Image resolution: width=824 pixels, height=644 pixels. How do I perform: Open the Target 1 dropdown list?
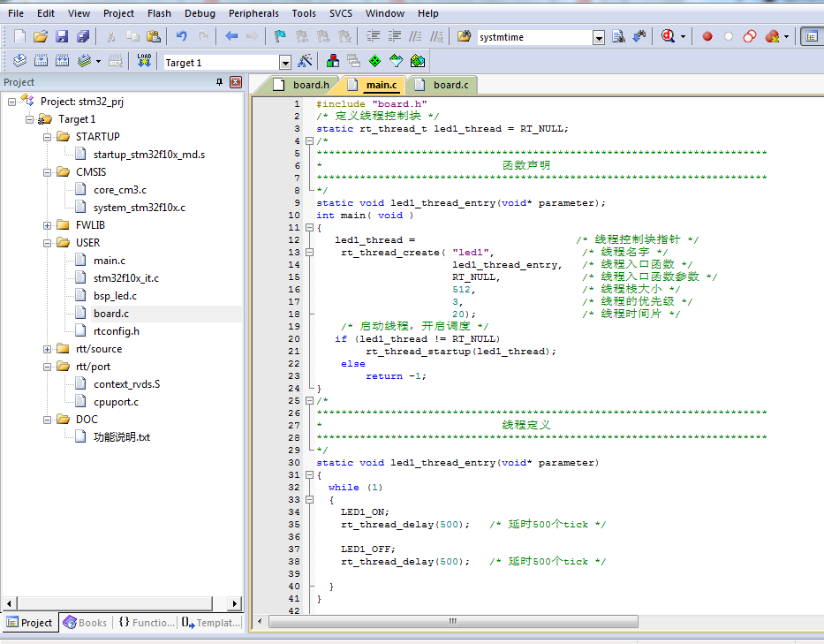285,63
